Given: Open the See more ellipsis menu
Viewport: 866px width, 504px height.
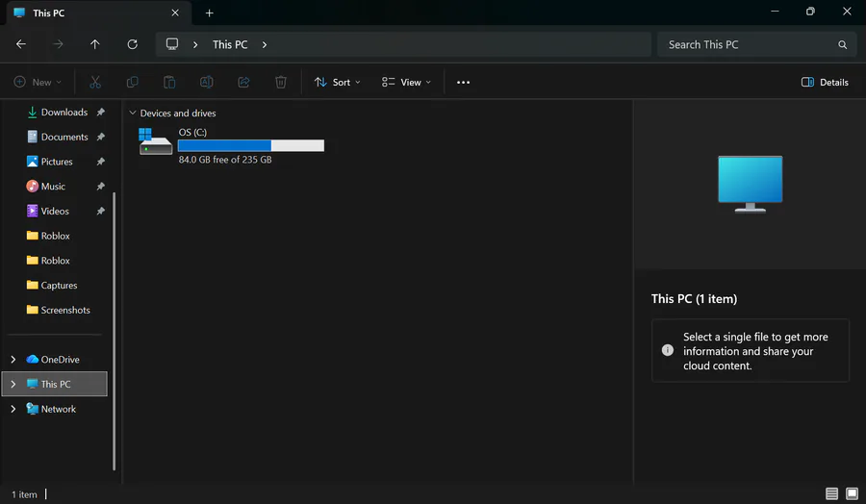Looking at the screenshot, I should point(464,83).
